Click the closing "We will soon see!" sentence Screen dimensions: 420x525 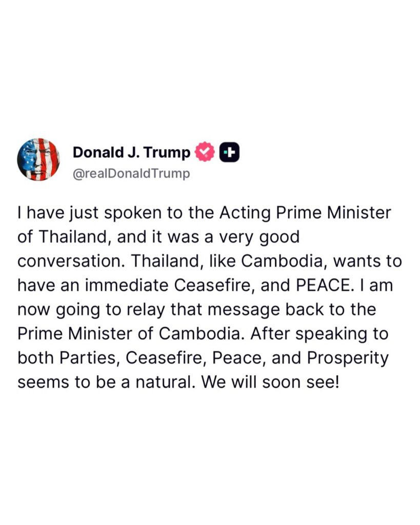click(x=270, y=382)
